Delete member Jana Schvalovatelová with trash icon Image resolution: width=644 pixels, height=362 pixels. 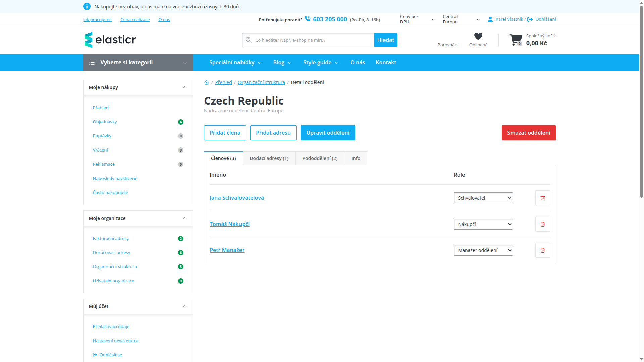(x=543, y=198)
